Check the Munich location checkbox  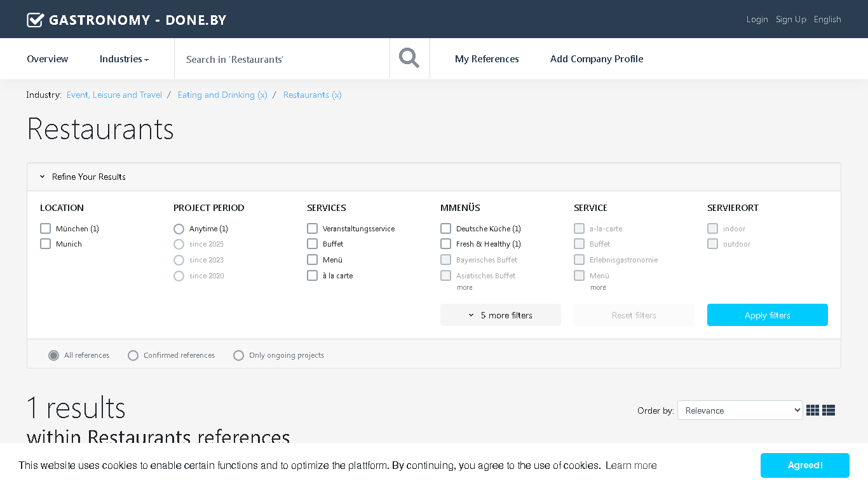(45, 243)
